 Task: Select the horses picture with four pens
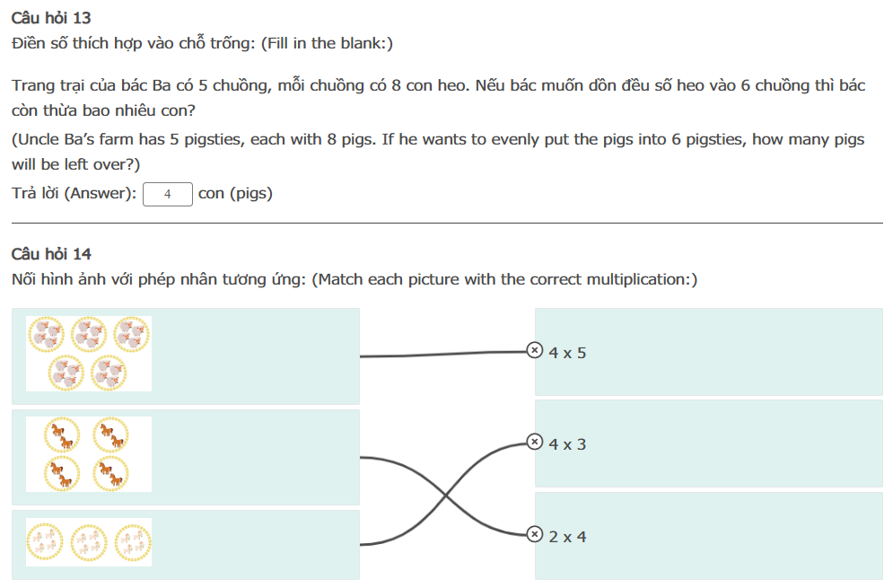pos(89,454)
